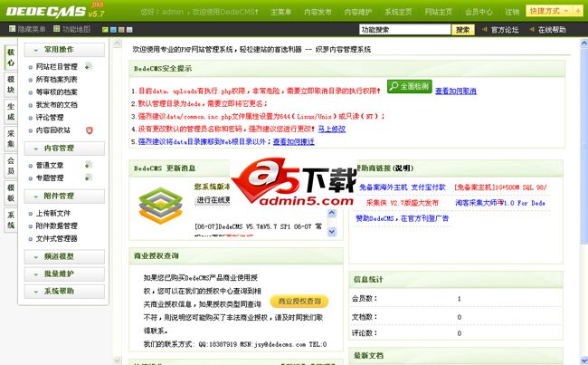Click the 商业授权查询 yellow button

tap(299, 302)
